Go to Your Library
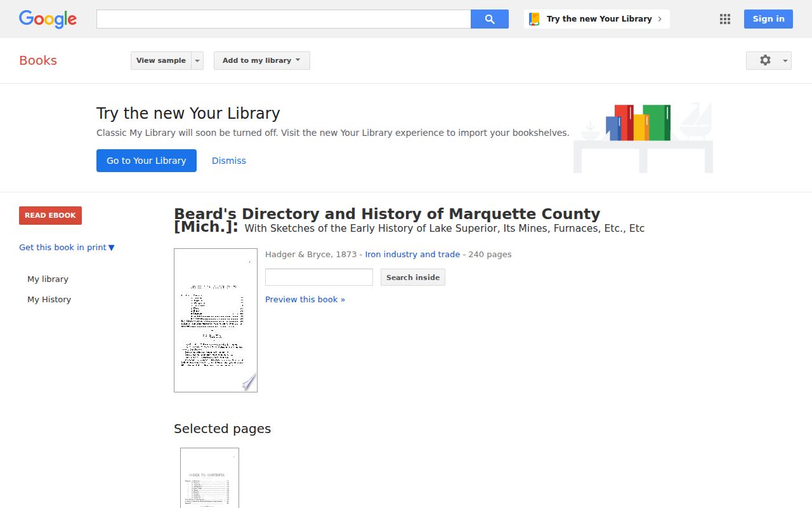 [x=147, y=161]
